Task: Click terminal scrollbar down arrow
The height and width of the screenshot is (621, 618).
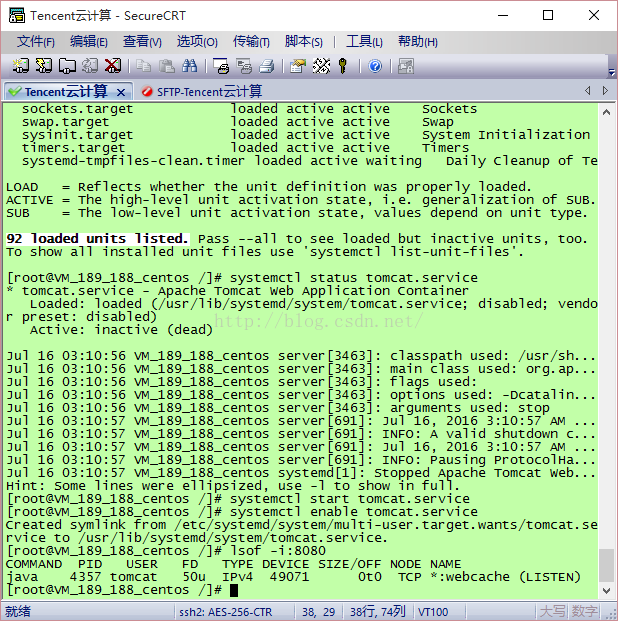Action: click(606, 591)
